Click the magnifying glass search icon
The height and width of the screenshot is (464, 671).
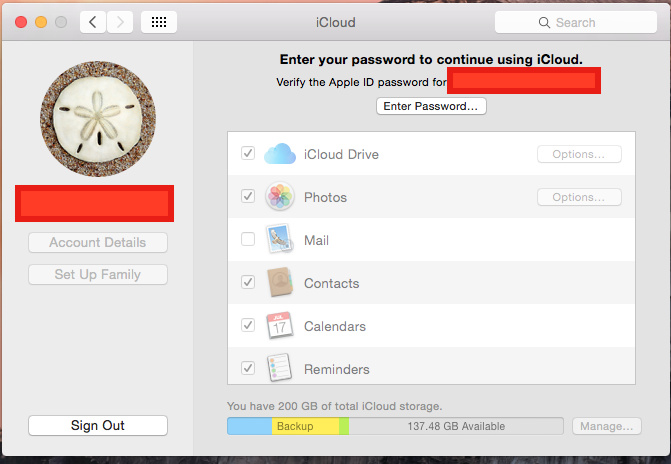[544, 22]
